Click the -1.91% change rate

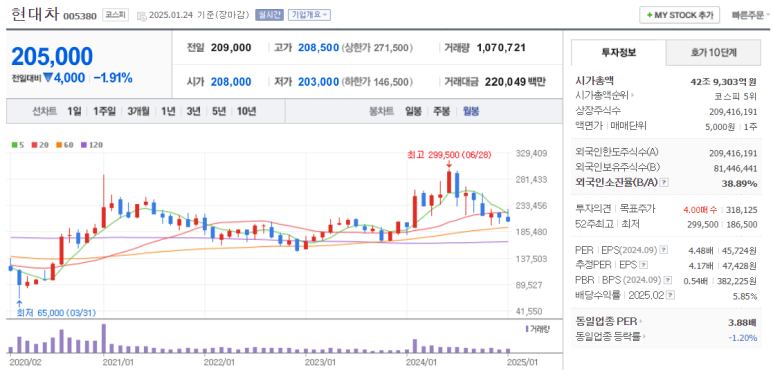[x=113, y=77]
